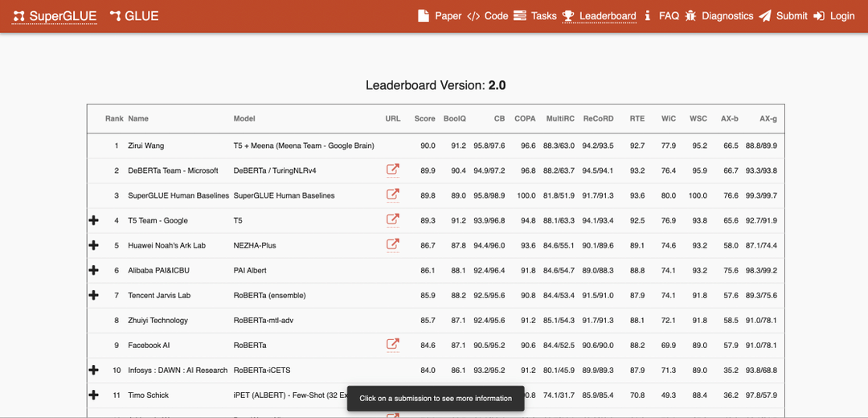Expand the Alibaba PAI&ICBU row

pos(94,270)
